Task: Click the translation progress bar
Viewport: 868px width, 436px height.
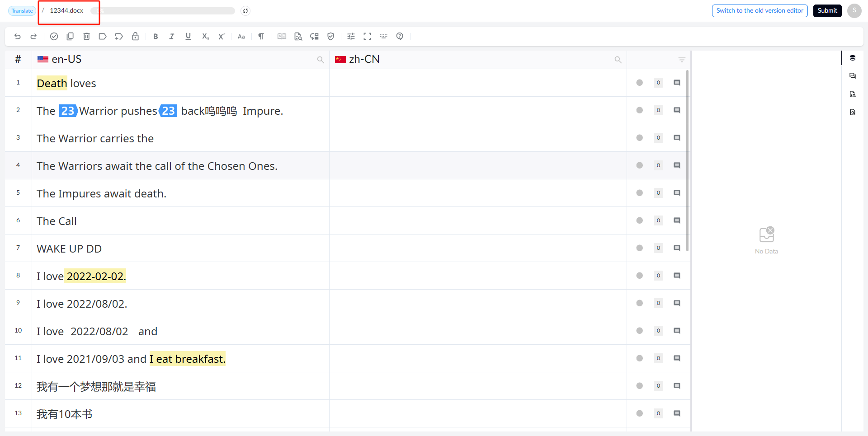Action: coord(163,11)
